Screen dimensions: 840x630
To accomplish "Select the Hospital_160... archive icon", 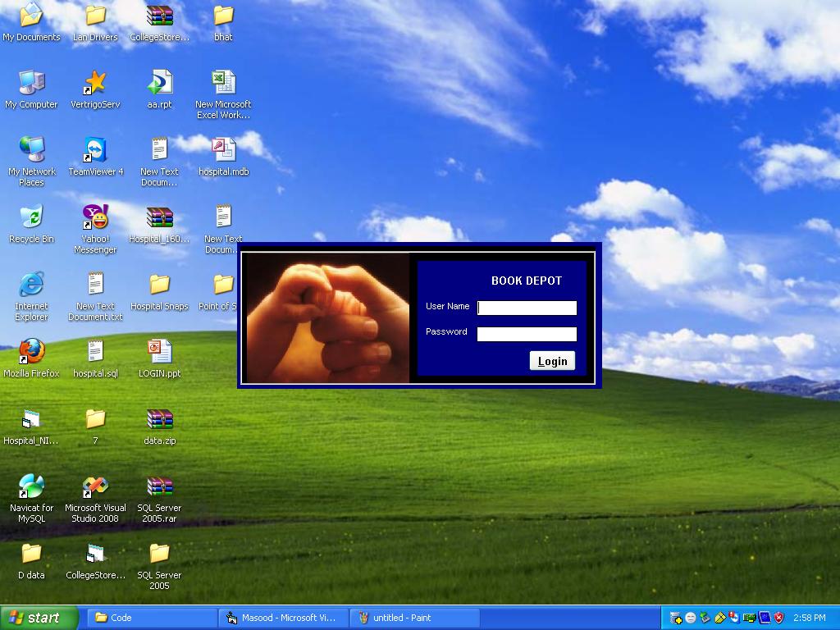I will [x=160, y=225].
